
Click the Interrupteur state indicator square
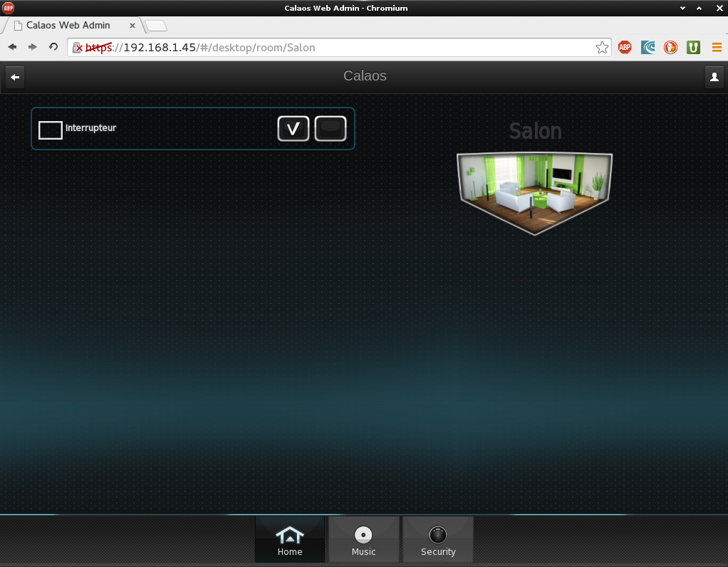[x=50, y=130]
